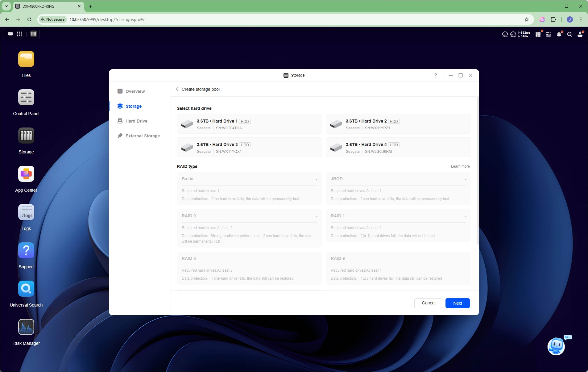Select Hard Drive 1 card
The image size is (588, 372).
pyautogui.click(x=249, y=124)
